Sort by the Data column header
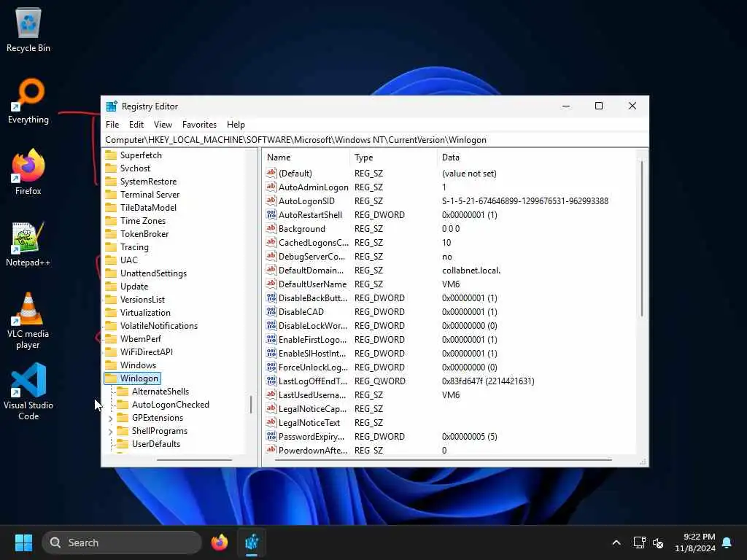Viewport: 747px width, 560px height. 536,157
